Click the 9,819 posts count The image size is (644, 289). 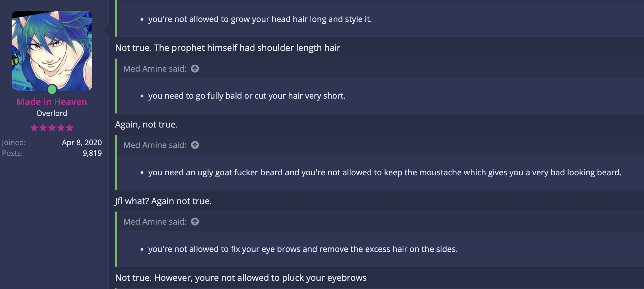[x=92, y=153]
